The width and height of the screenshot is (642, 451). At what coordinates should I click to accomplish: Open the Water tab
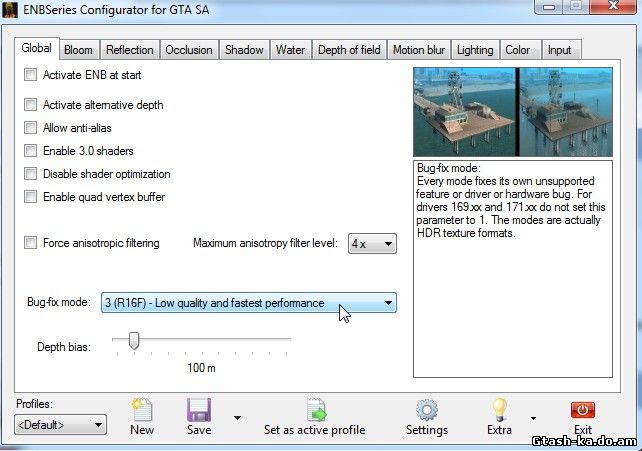(x=290, y=50)
